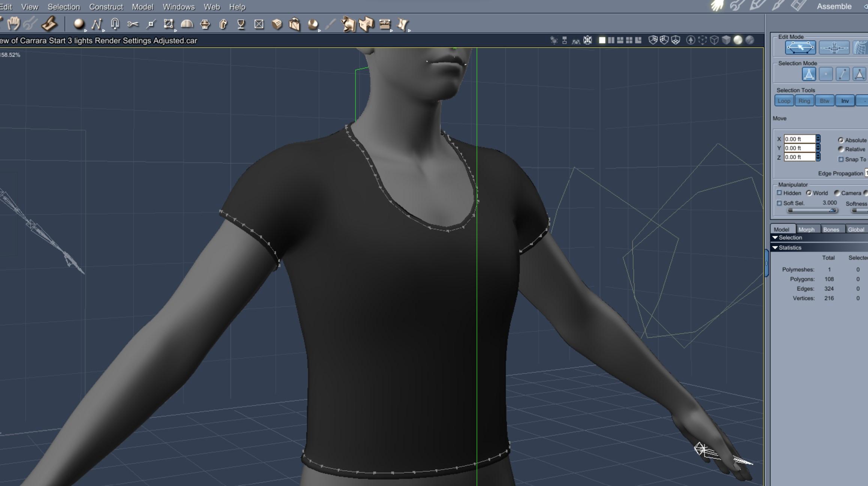This screenshot has width=868, height=486.
Task: Tick the Soft Sel. checkbox
Action: click(779, 203)
